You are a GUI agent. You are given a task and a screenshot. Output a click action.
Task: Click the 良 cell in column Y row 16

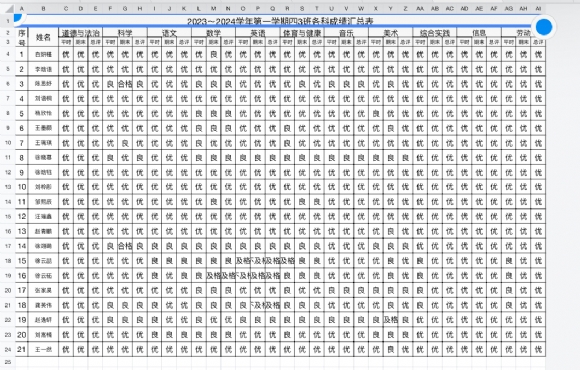click(x=391, y=231)
